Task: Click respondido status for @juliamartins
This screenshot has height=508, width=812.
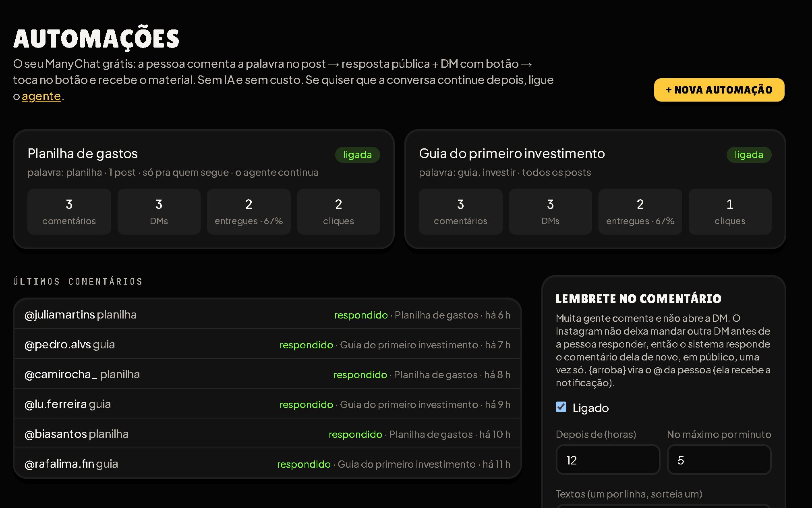Action: click(361, 315)
